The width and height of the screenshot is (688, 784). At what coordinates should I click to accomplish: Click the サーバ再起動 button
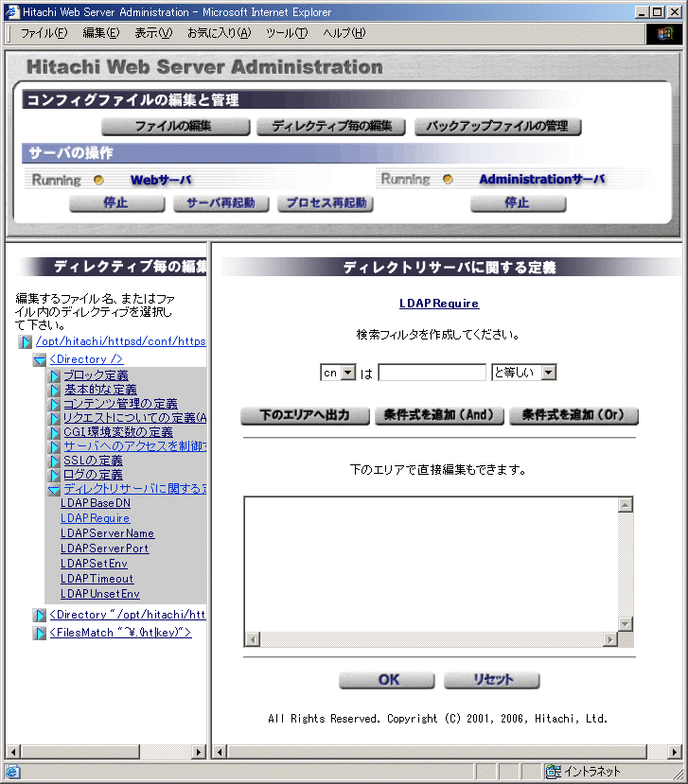pyautogui.click(x=221, y=203)
